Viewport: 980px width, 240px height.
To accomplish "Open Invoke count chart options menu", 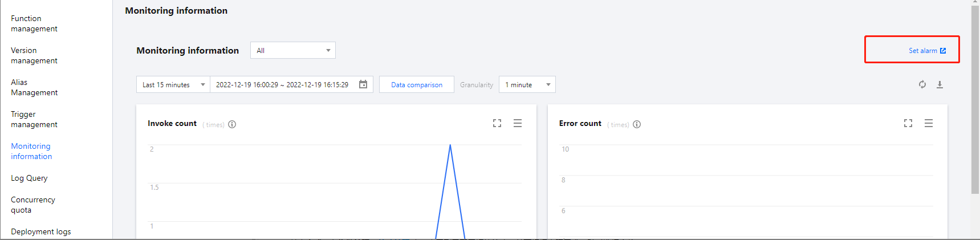I will [518, 123].
